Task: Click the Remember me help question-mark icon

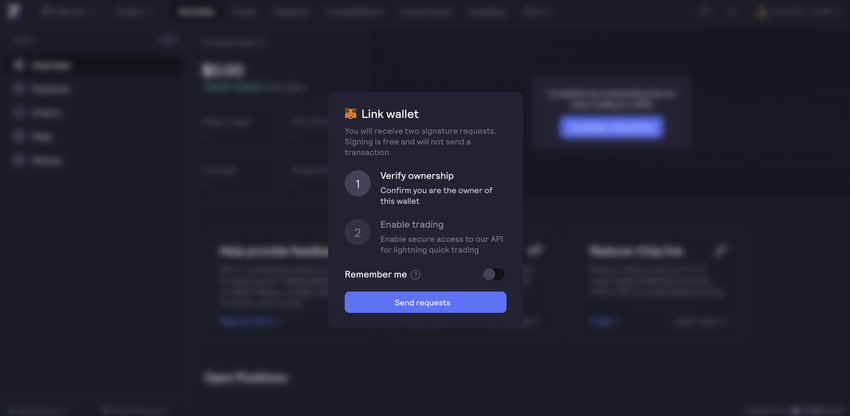Action: coord(415,275)
